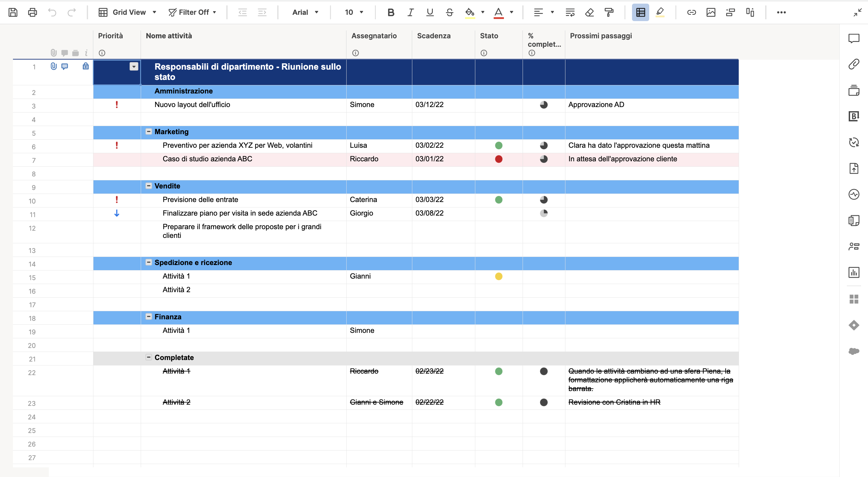Viewport: 868px width, 477px height.
Task: Open the row 1 priority cell dropdown
Action: pyautogui.click(x=134, y=67)
